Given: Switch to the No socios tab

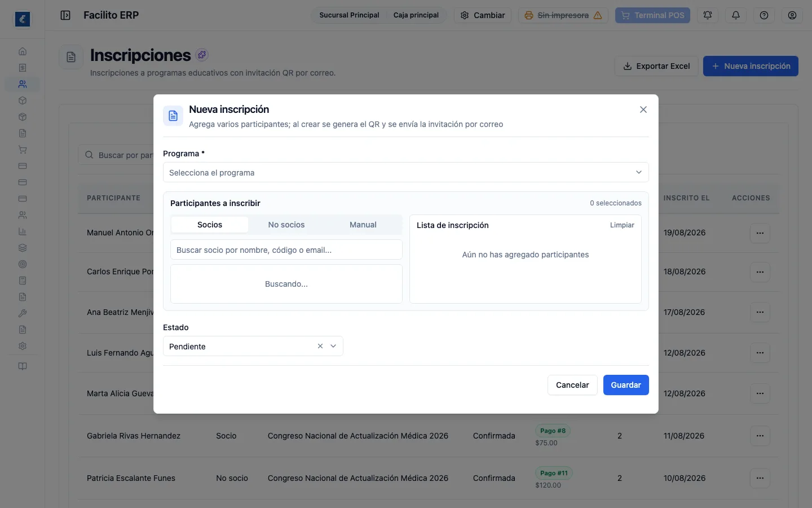Looking at the screenshot, I should point(286,225).
